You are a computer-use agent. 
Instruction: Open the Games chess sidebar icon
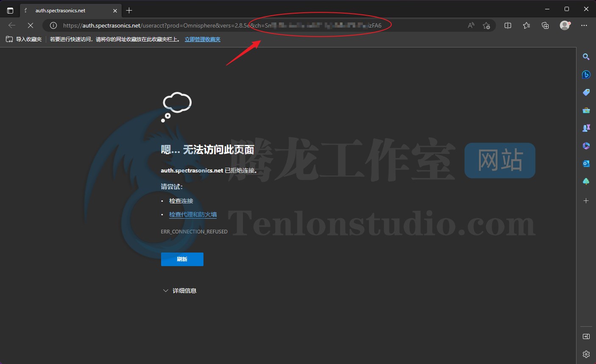[586, 128]
